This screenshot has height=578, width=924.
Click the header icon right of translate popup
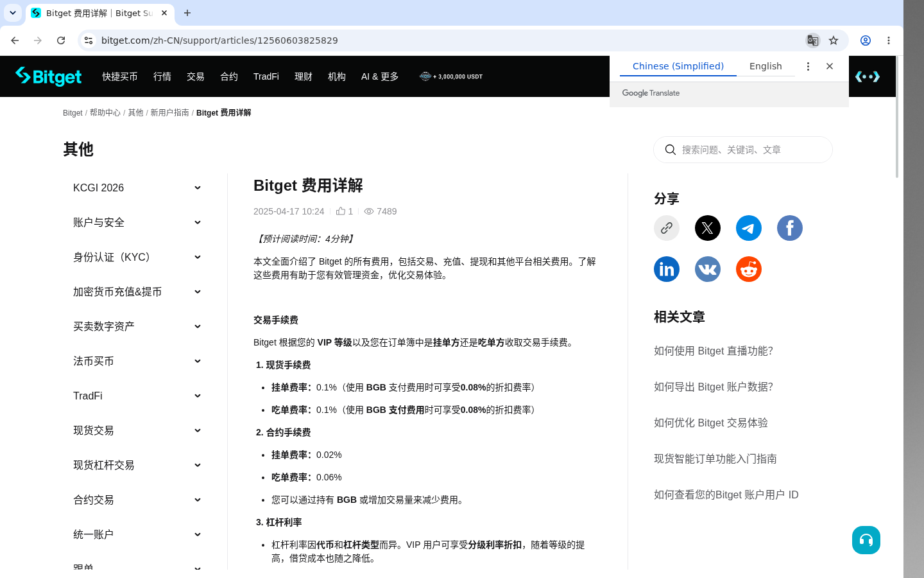868,76
